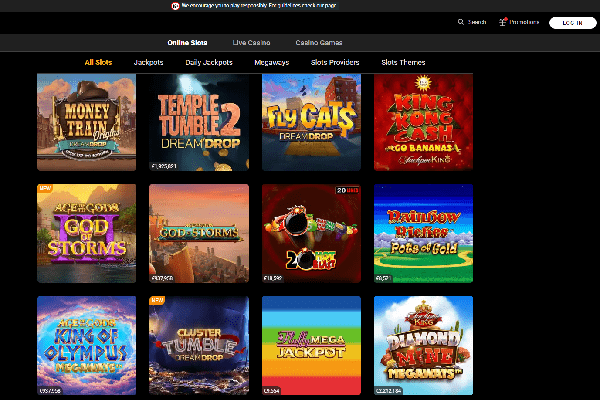Click the Promotions gift icon
600x400 pixels.
[x=502, y=22]
